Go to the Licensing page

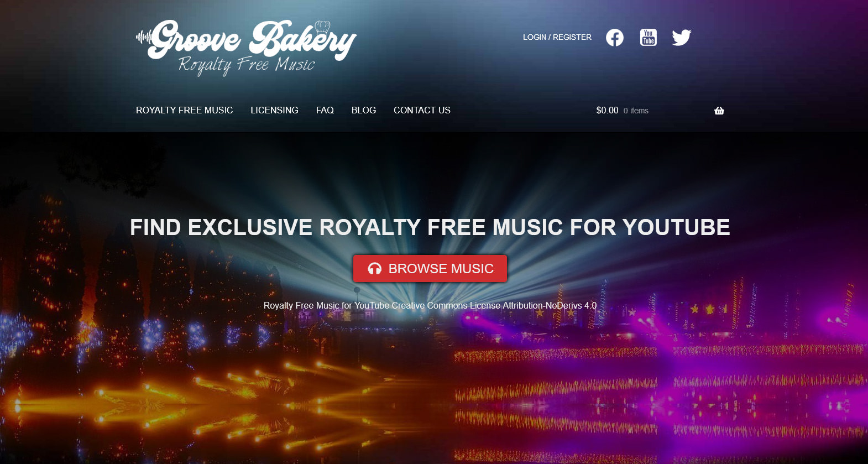275,110
